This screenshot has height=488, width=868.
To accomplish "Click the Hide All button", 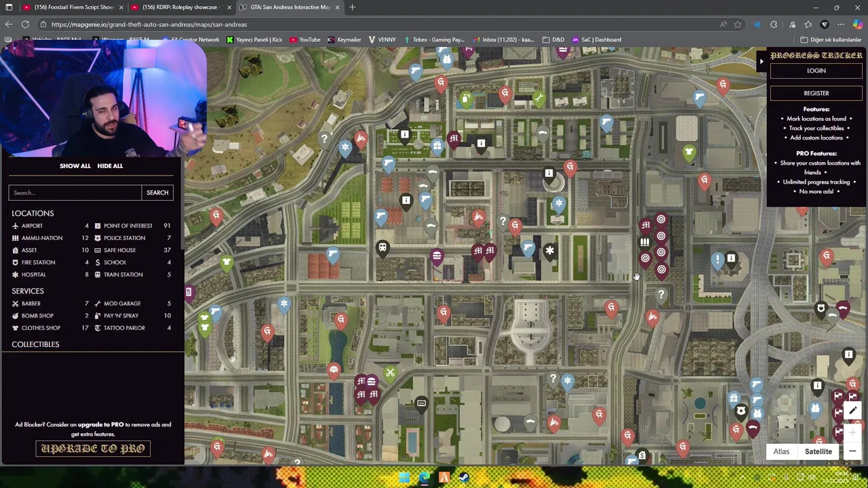I will point(110,166).
